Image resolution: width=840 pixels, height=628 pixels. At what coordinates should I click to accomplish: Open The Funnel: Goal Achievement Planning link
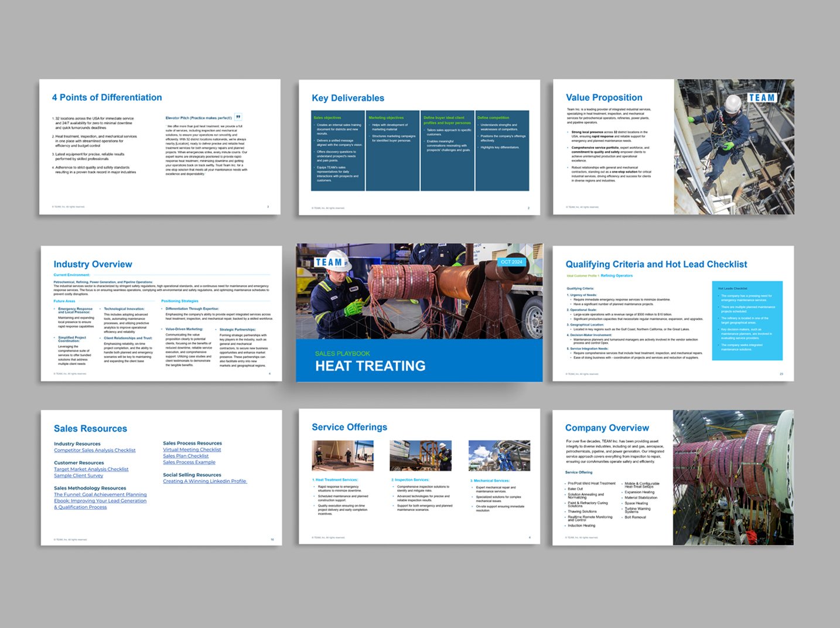pos(100,494)
